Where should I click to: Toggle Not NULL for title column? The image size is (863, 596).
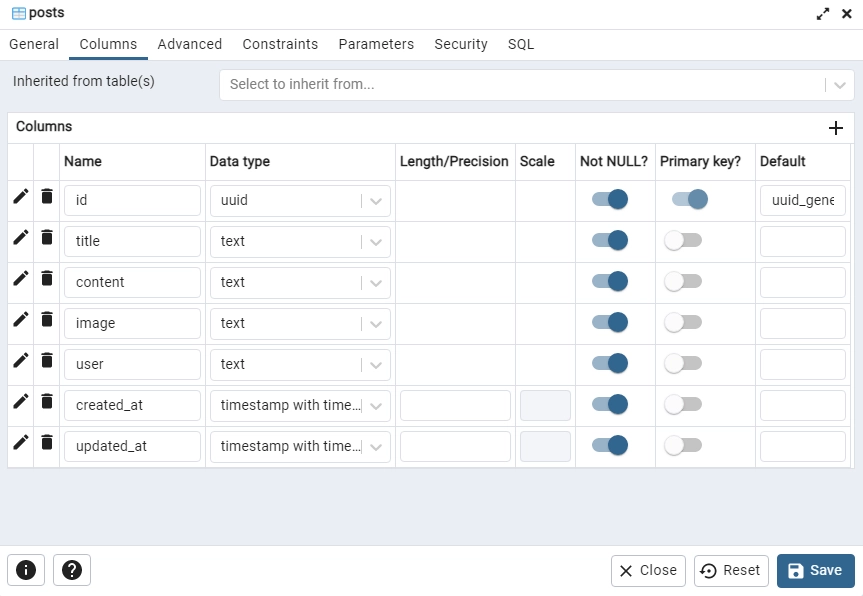[x=610, y=240]
